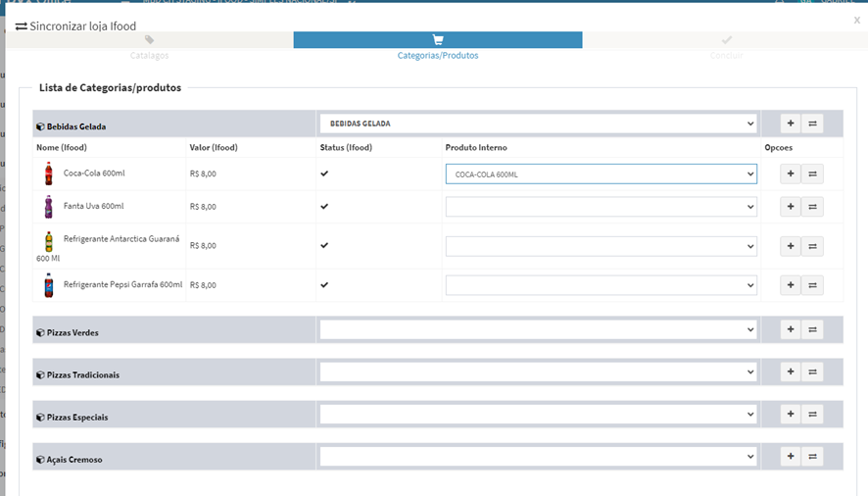This screenshot has height=496, width=868.
Task: Click status checkmark for Fanta Uva 600ml
Action: (324, 207)
